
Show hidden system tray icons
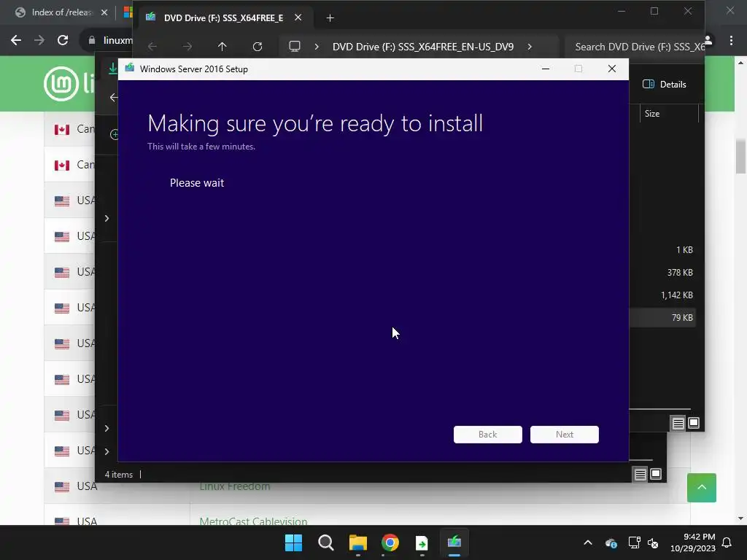pyautogui.click(x=588, y=542)
